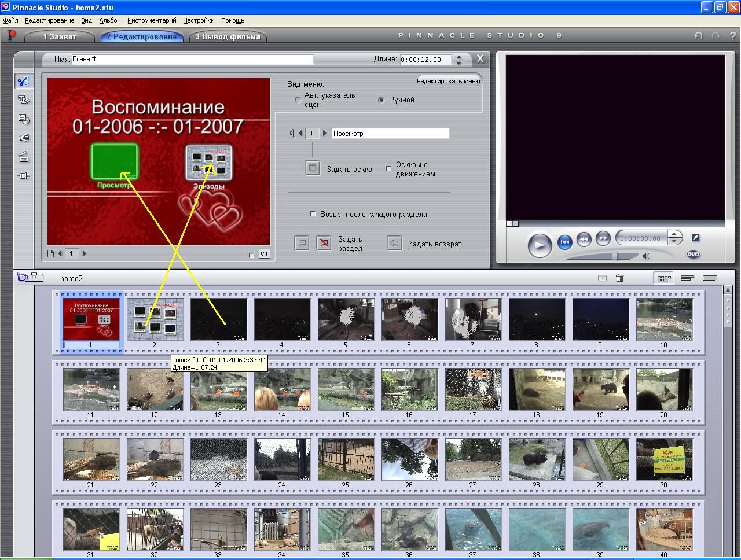Open the Файл menu
741x560 pixels.
(x=10, y=20)
